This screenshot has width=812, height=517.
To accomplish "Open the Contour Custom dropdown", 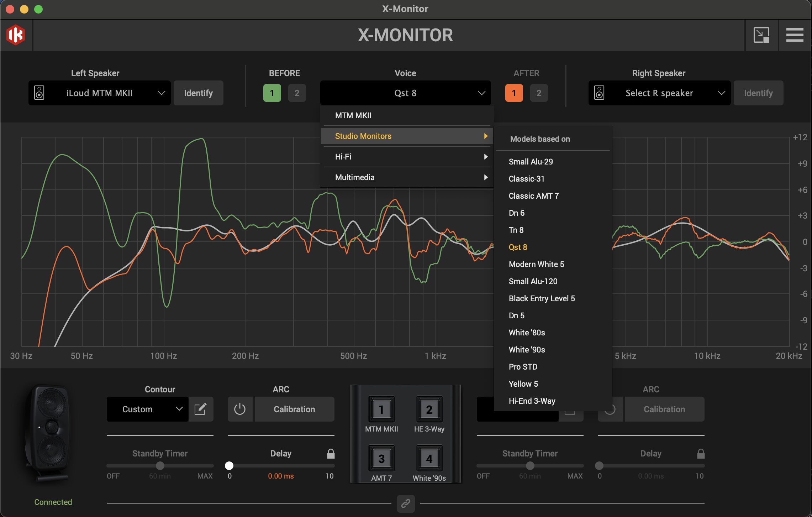I will point(148,409).
